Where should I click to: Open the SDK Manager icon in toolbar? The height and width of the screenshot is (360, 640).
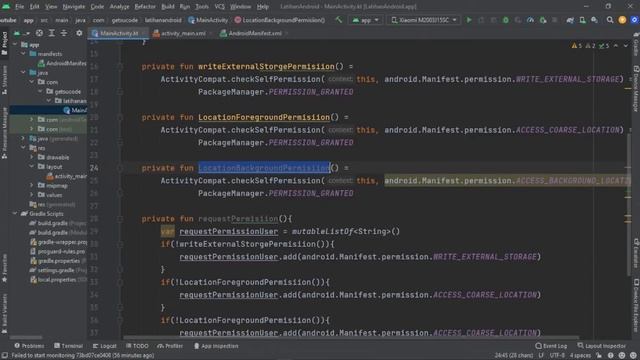pos(594,20)
